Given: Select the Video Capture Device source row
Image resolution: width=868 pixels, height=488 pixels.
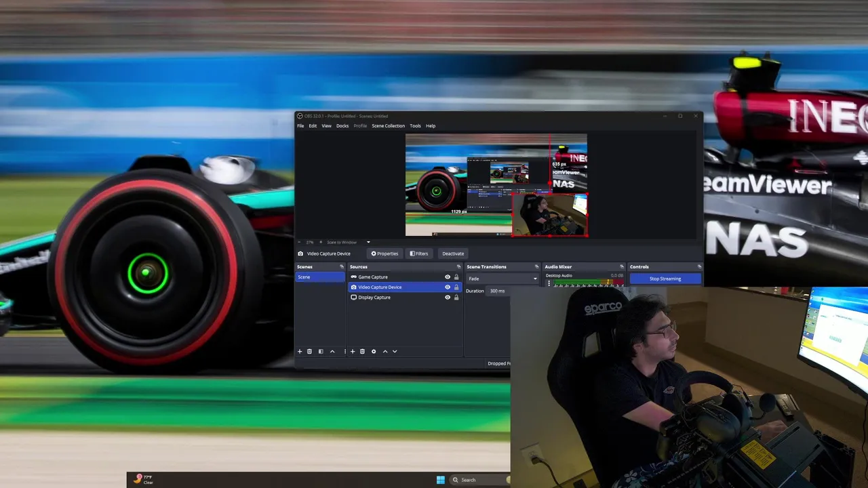Looking at the screenshot, I should pos(405,287).
